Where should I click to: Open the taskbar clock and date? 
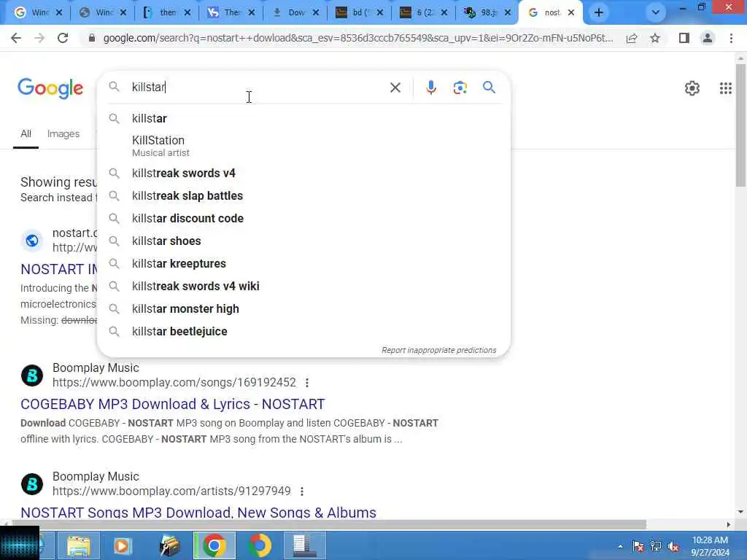710,546
